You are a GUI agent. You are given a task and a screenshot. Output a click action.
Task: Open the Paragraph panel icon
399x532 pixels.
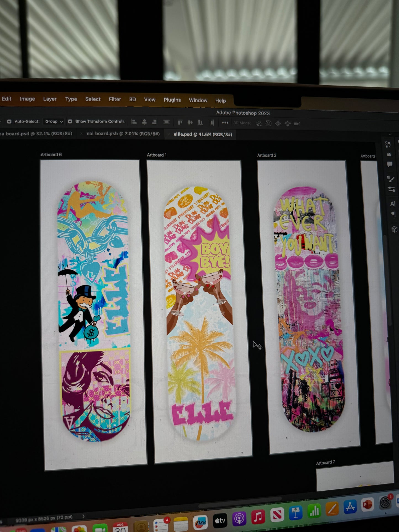click(393, 215)
